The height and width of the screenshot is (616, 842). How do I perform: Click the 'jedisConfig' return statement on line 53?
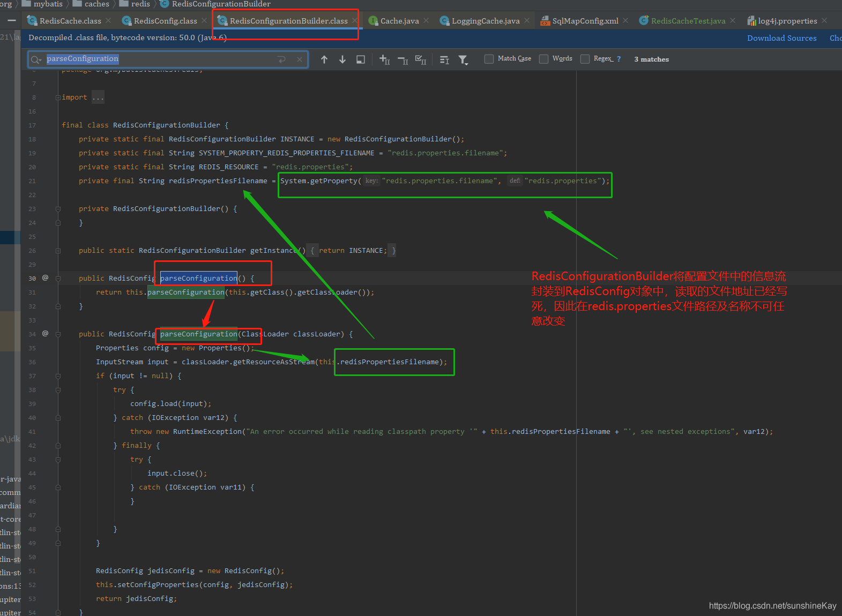coord(136,599)
